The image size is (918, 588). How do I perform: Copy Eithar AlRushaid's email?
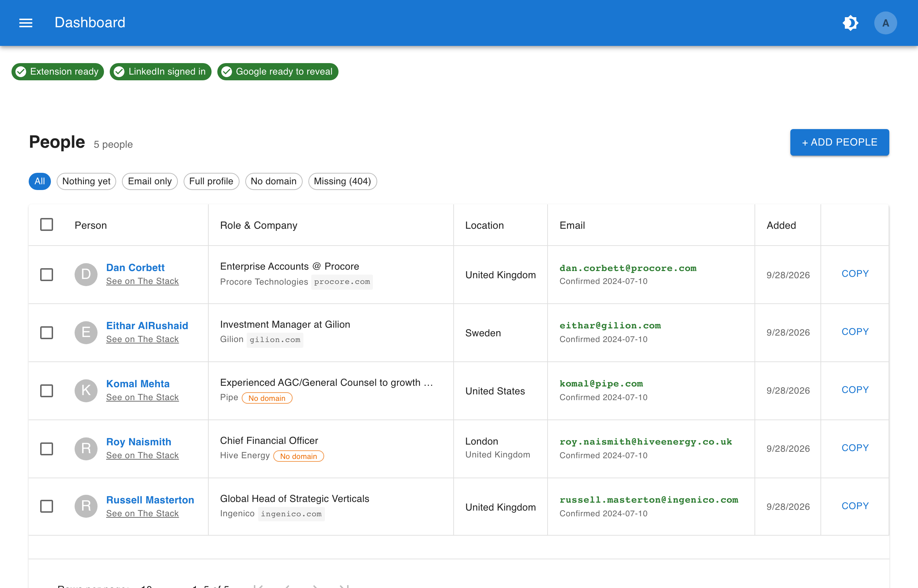pyautogui.click(x=855, y=331)
